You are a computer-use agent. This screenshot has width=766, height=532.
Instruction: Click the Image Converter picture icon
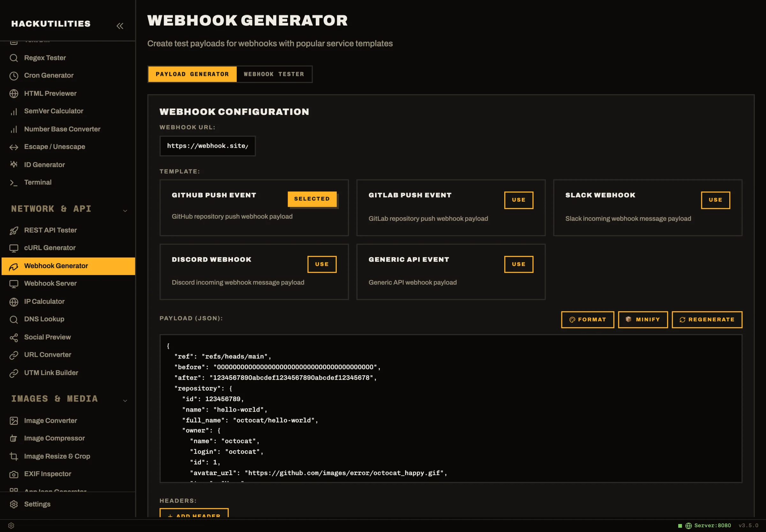(x=14, y=421)
